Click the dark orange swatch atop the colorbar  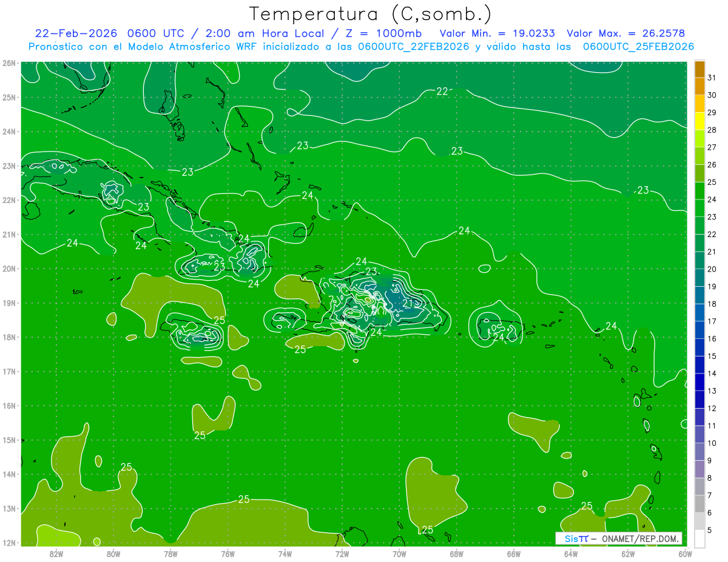click(699, 69)
